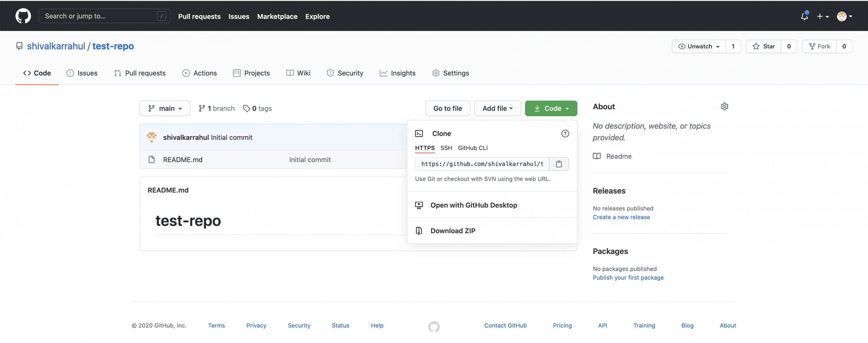Select the SSH clone tab
The width and height of the screenshot is (868, 343).
pos(446,148)
